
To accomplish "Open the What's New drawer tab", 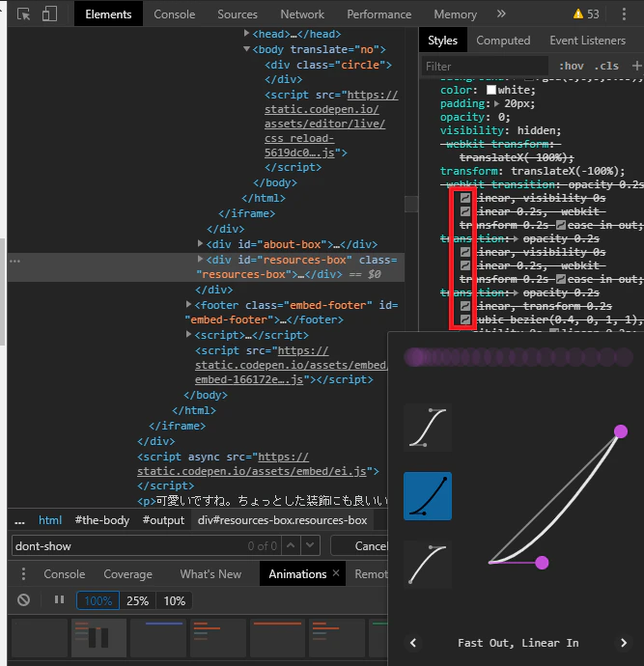I will tap(210, 574).
